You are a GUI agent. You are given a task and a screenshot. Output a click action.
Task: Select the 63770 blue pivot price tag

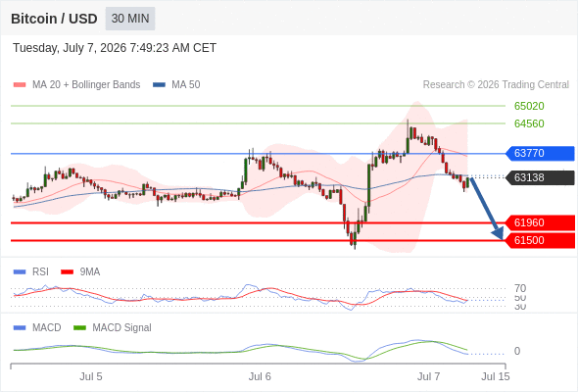coord(540,153)
